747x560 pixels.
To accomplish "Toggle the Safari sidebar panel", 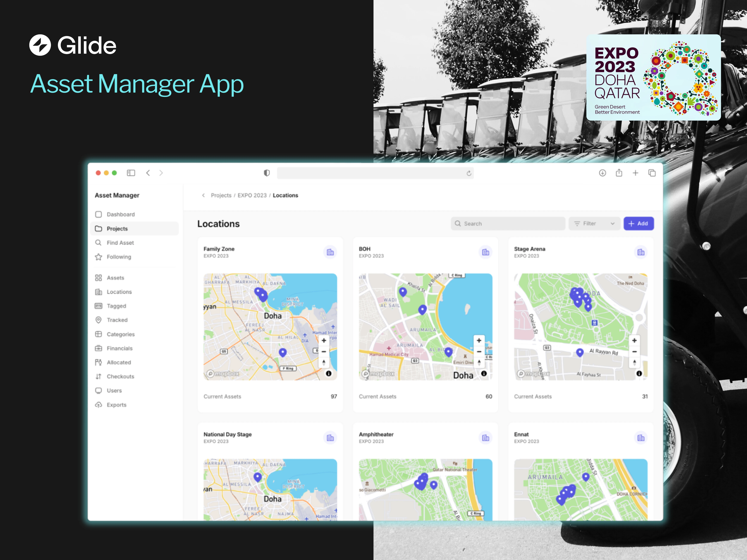I will [131, 173].
